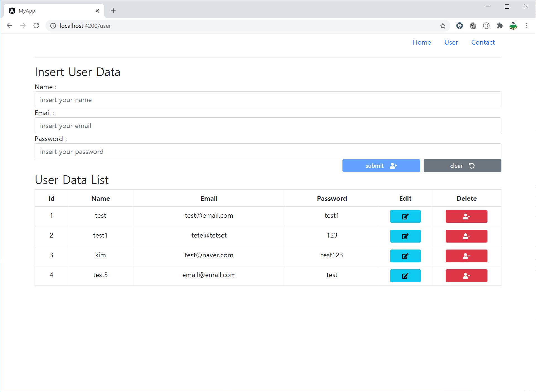The height and width of the screenshot is (392, 536).
Task: Focus the Name input field
Action: coord(268,100)
